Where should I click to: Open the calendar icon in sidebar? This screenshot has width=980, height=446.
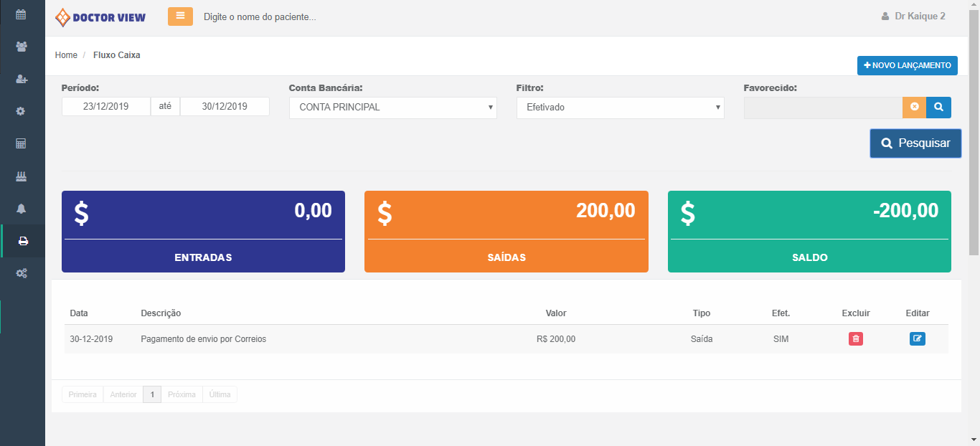22,14
